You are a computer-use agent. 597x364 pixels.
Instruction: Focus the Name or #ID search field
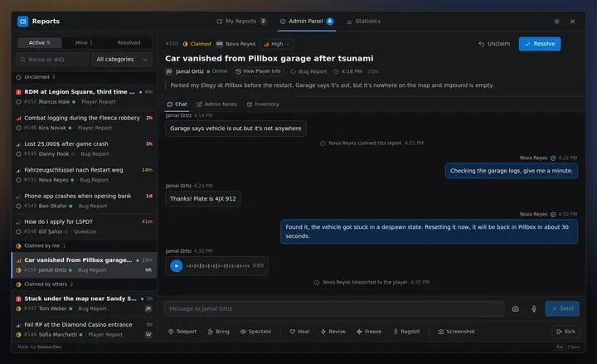click(52, 60)
